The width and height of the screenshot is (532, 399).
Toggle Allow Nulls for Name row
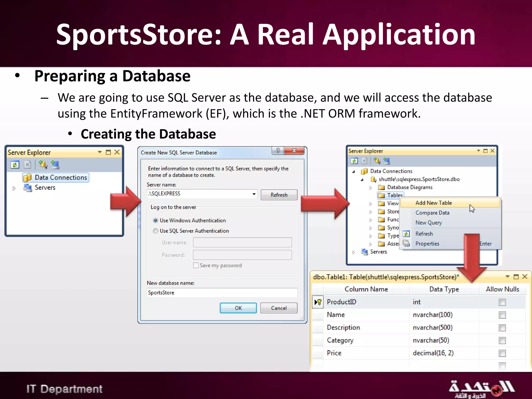(x=502, y=315)
